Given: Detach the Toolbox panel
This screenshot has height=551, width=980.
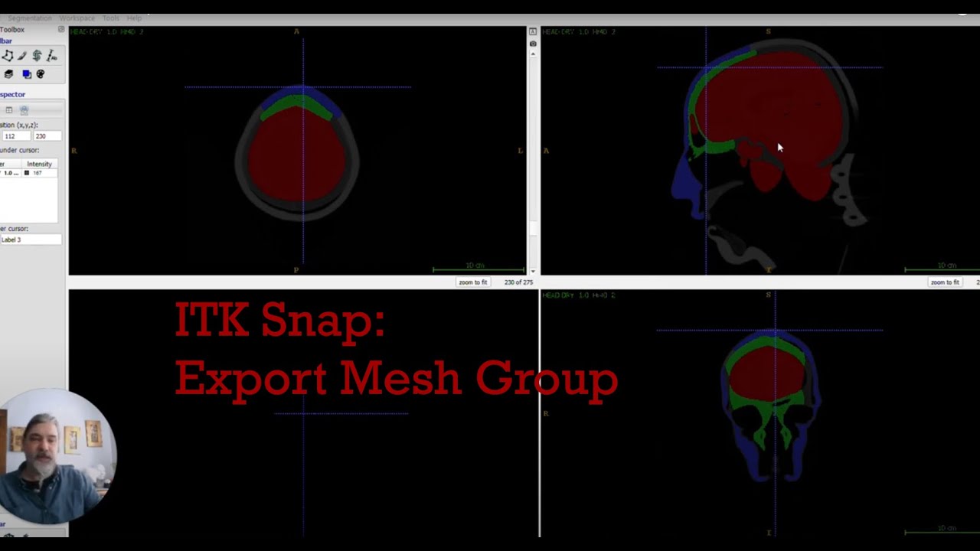Looking at the screenshot, I should [x=61, y=30].
